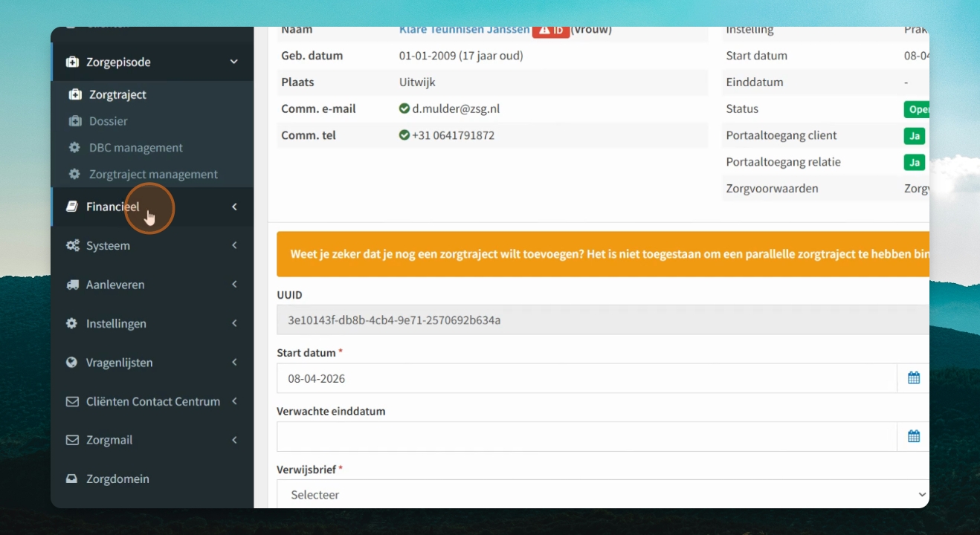Image resolution: width=980 pixels, height=535 pixels.
Task: Click the Uitwijk place value
Action: click(x=417, y=82)
